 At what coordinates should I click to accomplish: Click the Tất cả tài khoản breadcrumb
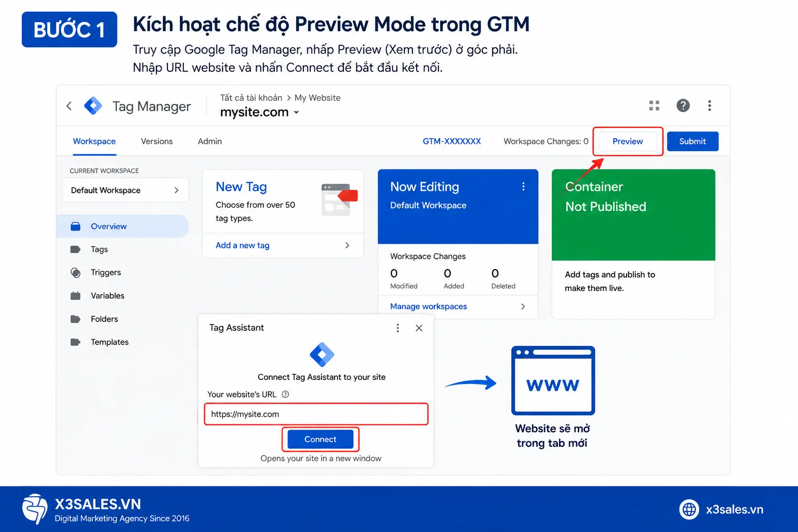[x=251, y=98]
